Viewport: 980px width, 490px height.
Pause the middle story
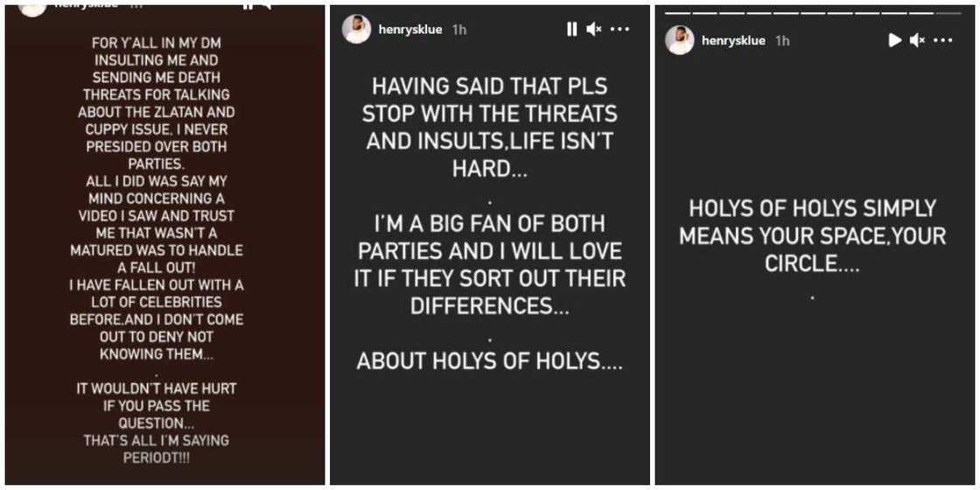pos(571,29)
